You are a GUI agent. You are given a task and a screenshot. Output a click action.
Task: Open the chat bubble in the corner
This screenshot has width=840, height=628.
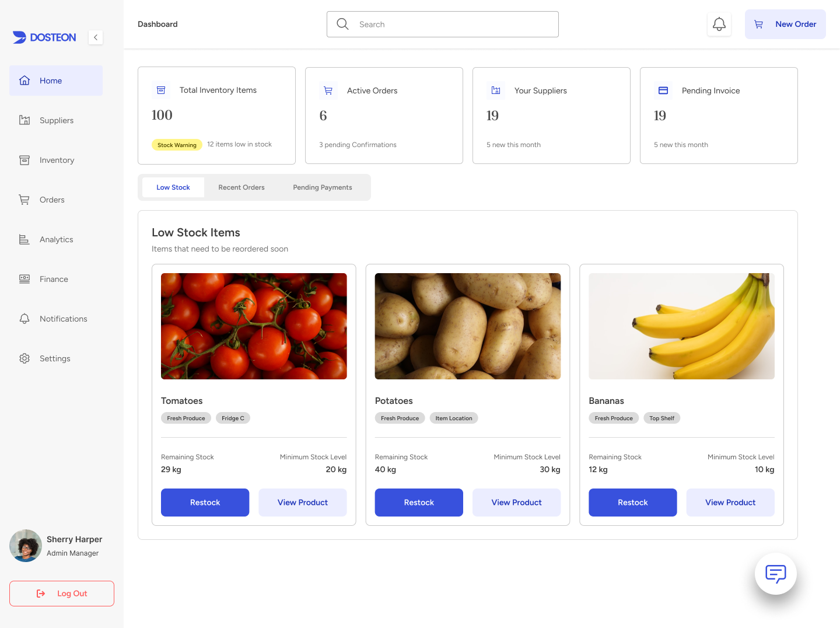click(x=775, y=573)
